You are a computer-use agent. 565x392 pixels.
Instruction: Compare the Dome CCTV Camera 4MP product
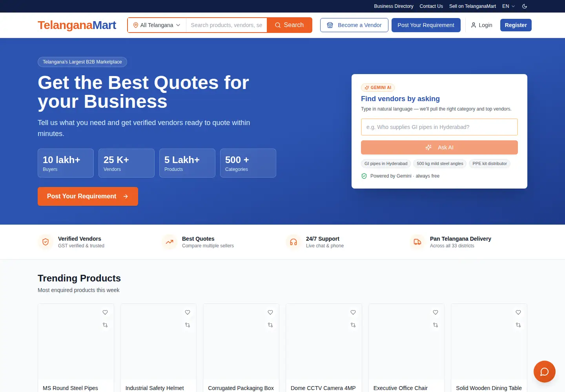(353, 325)
